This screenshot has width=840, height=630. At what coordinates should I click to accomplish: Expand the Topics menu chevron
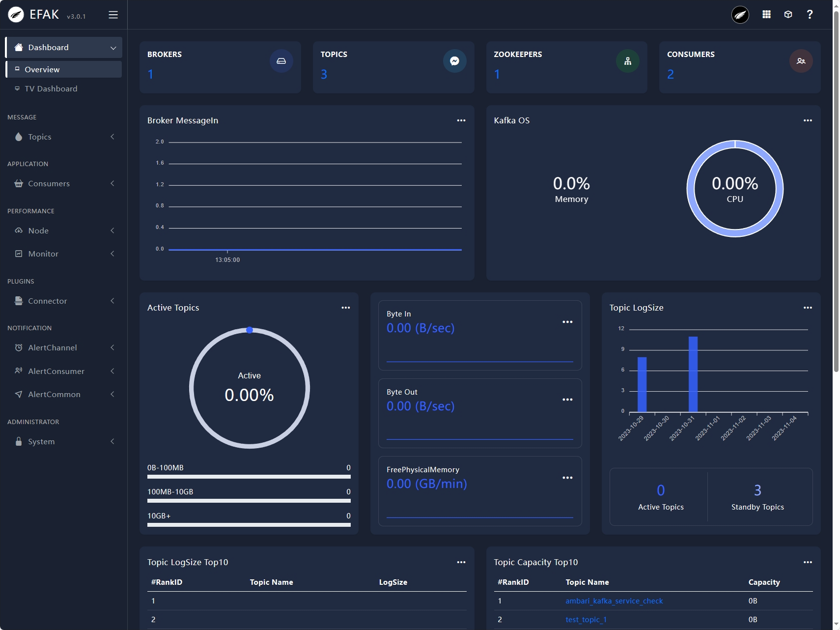112,137
